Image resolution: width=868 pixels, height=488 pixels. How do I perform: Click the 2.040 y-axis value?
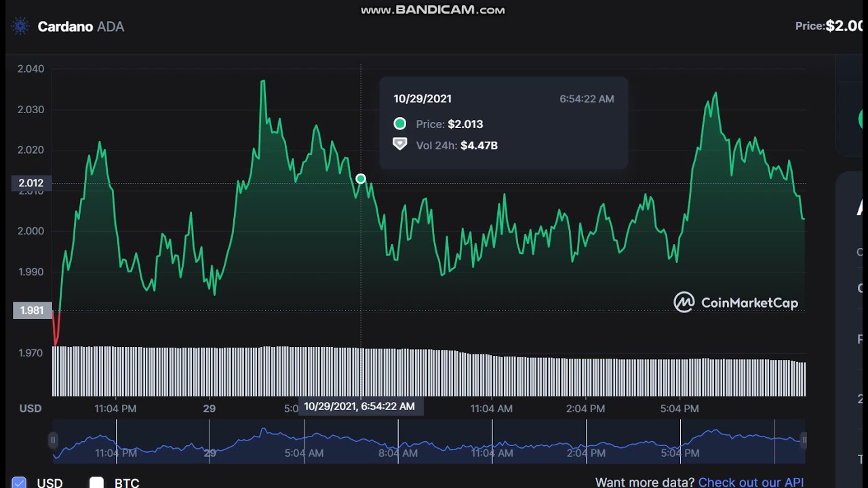click(31, 68)
